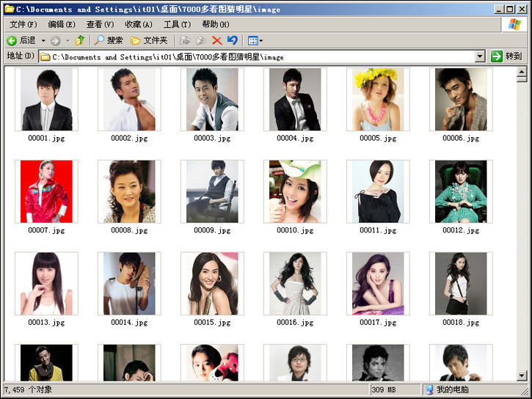
Task: Click the blue Undo arrow icon
Action: pos(233,40)
